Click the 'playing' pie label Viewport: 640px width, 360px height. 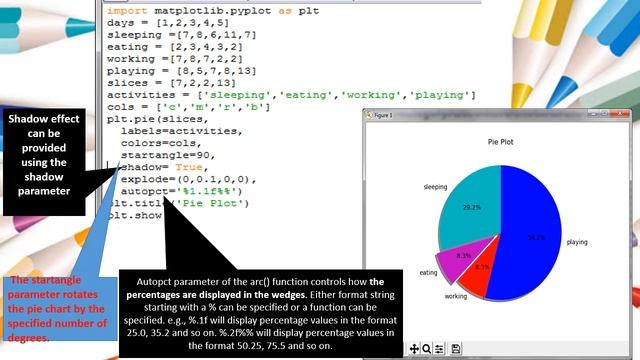[x=577, y=242]
